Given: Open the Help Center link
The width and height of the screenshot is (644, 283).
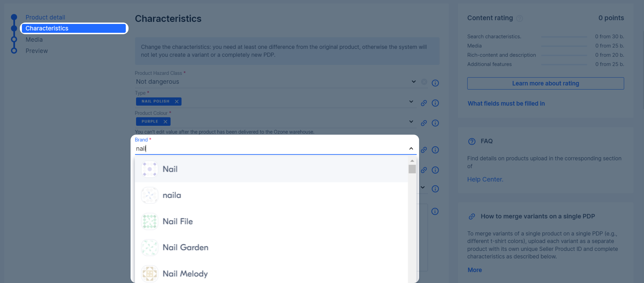Looking at the screenshot, I should [x=485, y=179].
